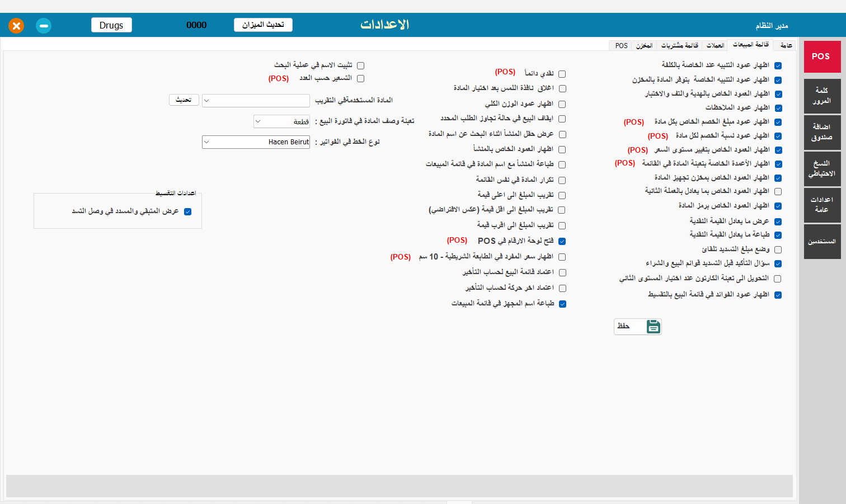Toggle اظهار عمود الفوائد في البيع بالتقسيط
This screenshot has height=504, width=846.
click(x=778, y=295)
